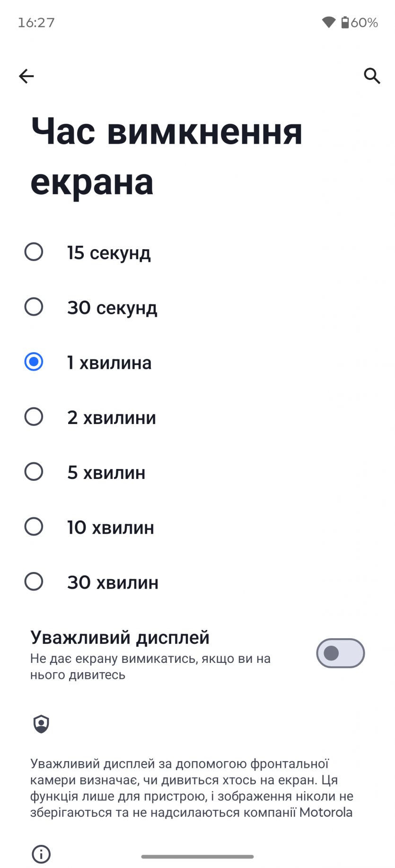Tap the 60% battery percentage text
Viewport: 395px width, 868px height.
[x=364, y=23]
